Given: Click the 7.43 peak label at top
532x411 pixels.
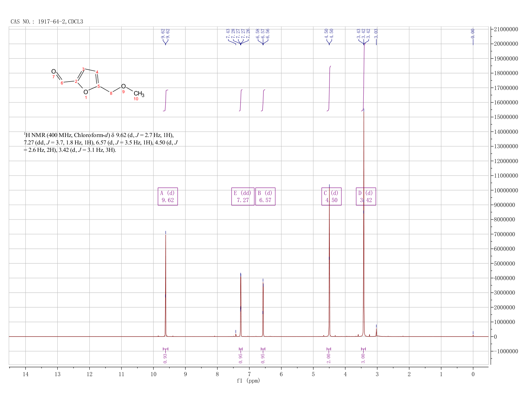Looking at the screenshot, I should click(228, 33).
